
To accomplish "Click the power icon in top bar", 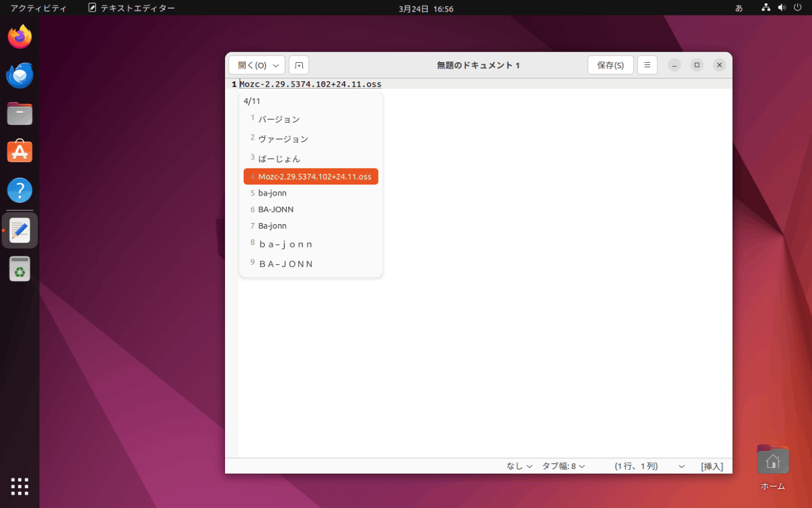I will tap(797, 8).
